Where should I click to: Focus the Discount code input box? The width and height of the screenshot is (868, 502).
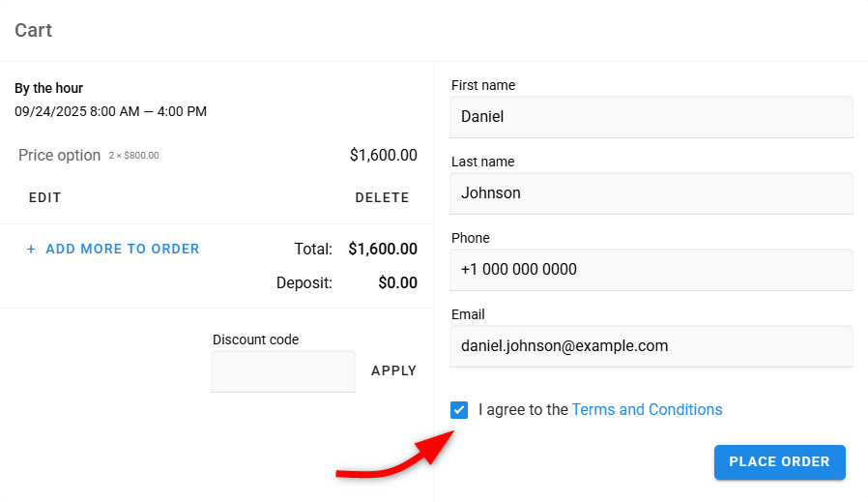(282, 371)
